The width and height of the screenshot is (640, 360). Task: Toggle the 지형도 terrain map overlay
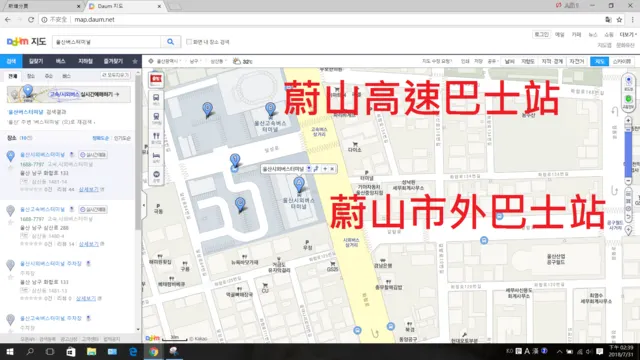tap(527, 61)
